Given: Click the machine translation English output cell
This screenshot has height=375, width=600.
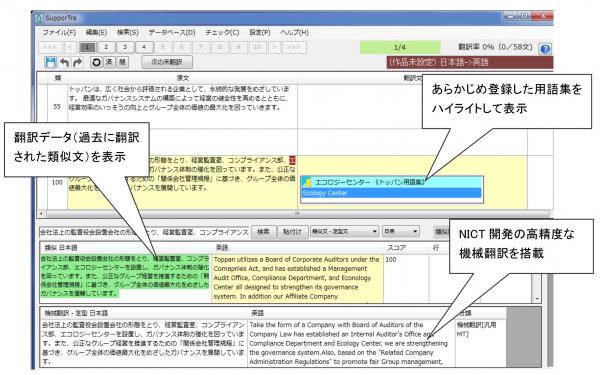Looking at the screenshot, I should (351, 343).
